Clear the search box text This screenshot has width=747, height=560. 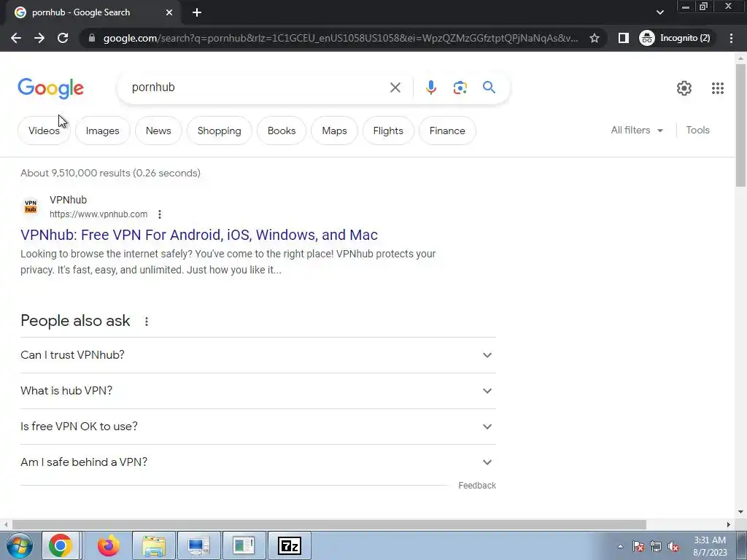coord(395,87)
